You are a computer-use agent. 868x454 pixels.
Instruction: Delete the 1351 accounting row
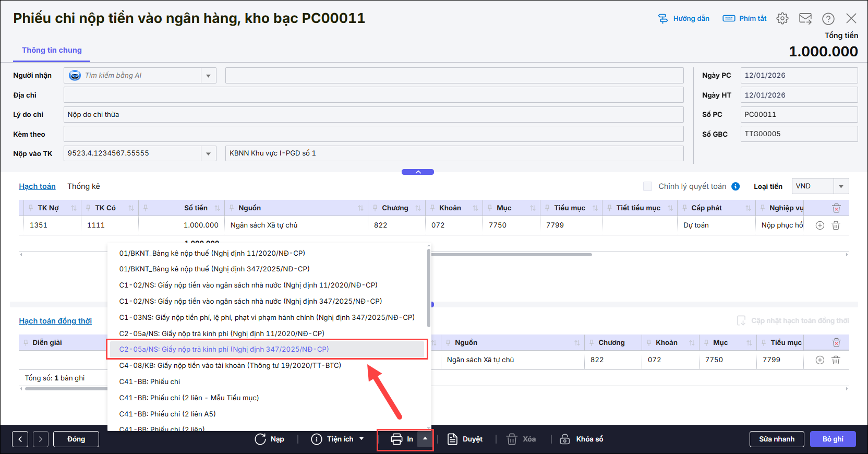click(836, 225)
